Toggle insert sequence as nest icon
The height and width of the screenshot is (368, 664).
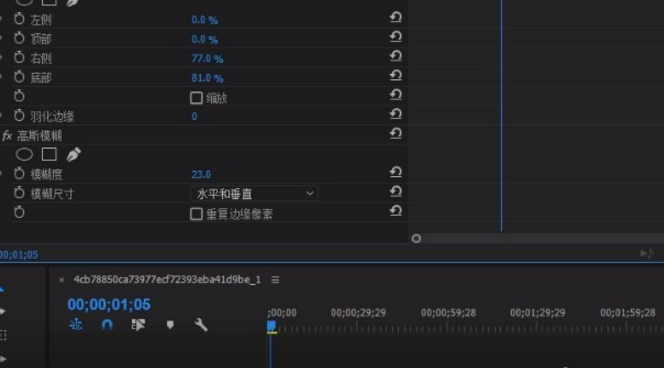pos(76,325)
